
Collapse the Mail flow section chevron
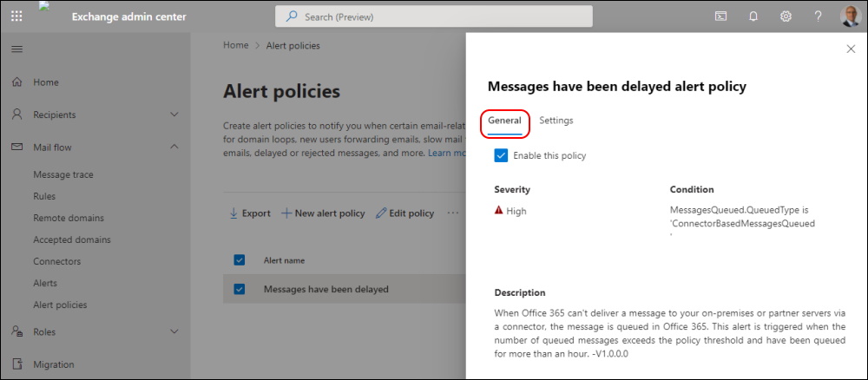coord(174,147)
